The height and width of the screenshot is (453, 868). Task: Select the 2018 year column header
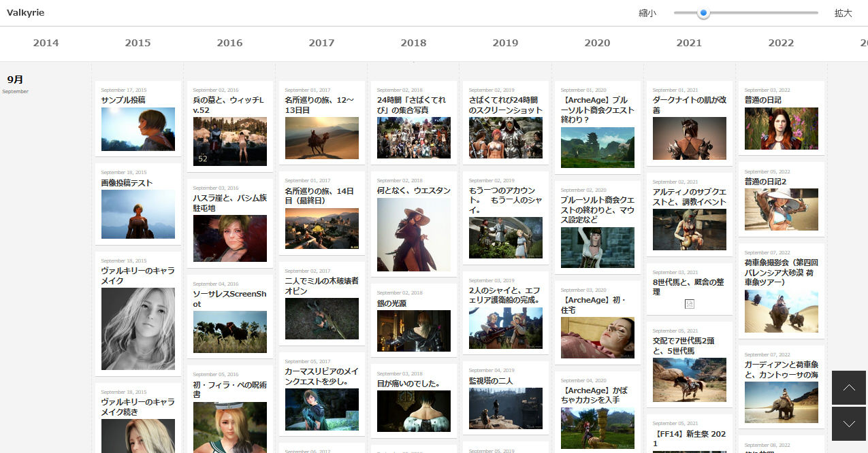[413, 43]
